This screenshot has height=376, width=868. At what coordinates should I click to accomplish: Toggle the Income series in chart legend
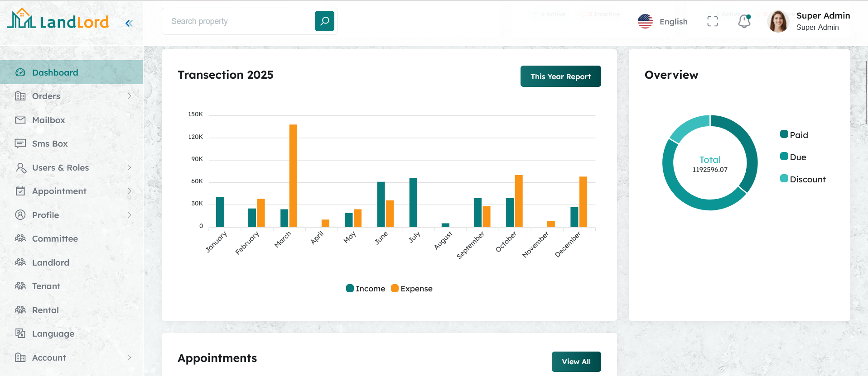[x=366, y=289]
